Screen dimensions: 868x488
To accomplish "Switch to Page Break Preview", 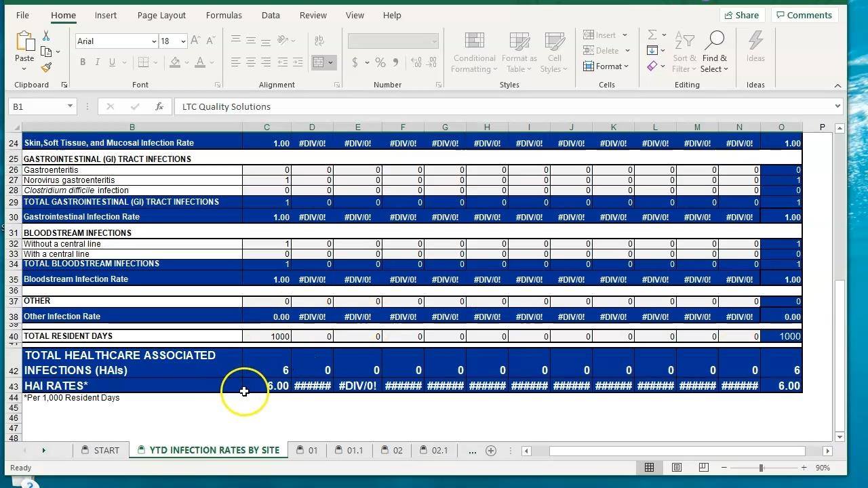I will click(703, 468).
